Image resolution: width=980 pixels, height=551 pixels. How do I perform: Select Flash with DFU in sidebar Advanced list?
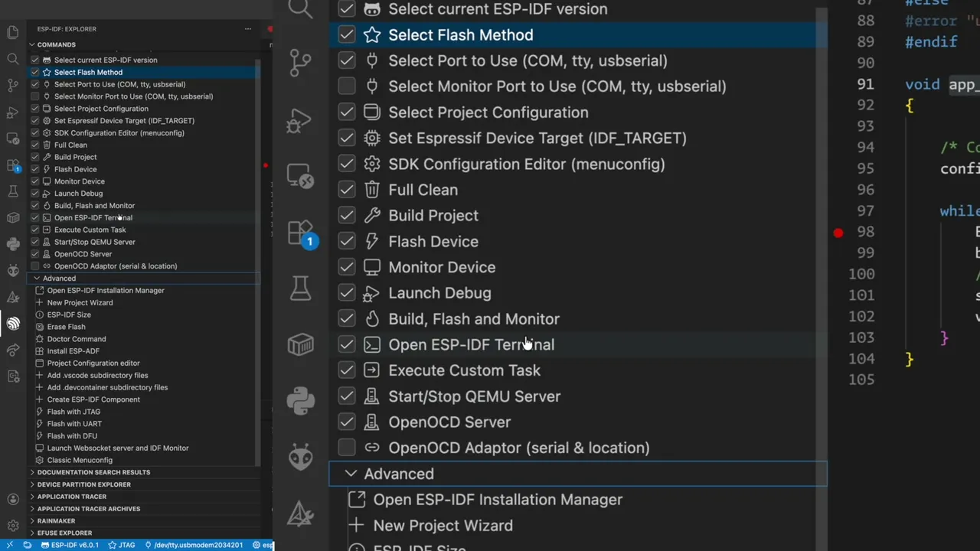click(x=72, y=436)
